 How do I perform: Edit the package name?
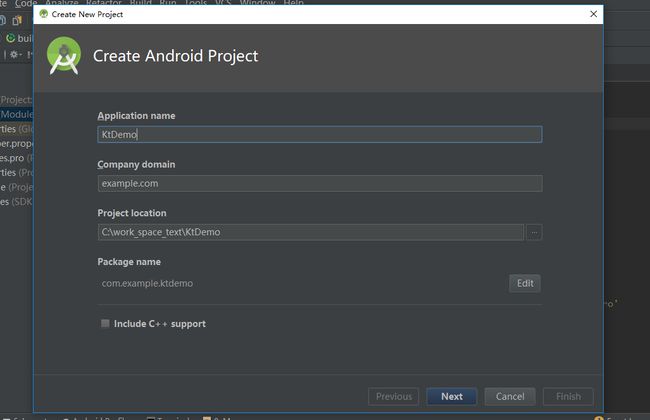pyautogui.click(x=525, y=283)
